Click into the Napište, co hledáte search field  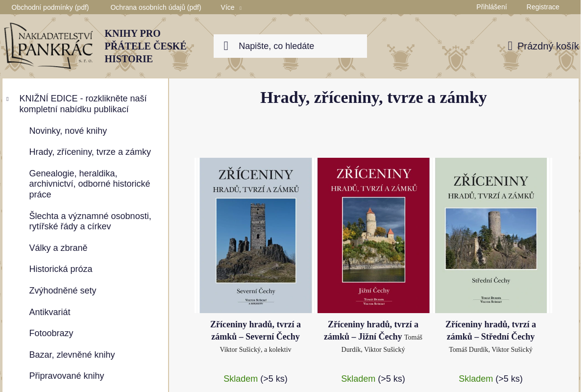(x=294, y=46)
